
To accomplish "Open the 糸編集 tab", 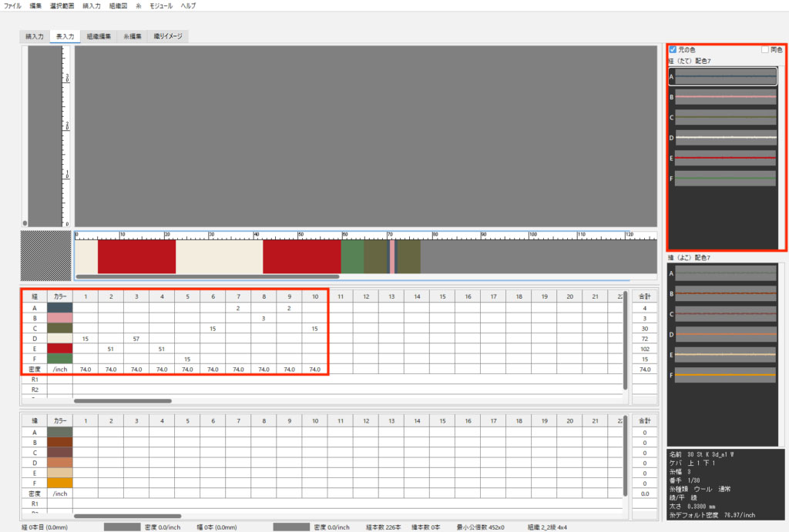I will (133, 36).
